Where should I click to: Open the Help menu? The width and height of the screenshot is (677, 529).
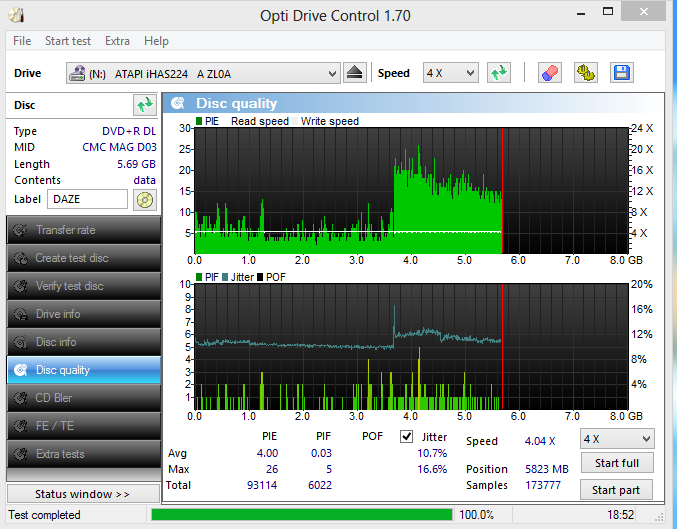pyautogui.click(x=156, y=41)
